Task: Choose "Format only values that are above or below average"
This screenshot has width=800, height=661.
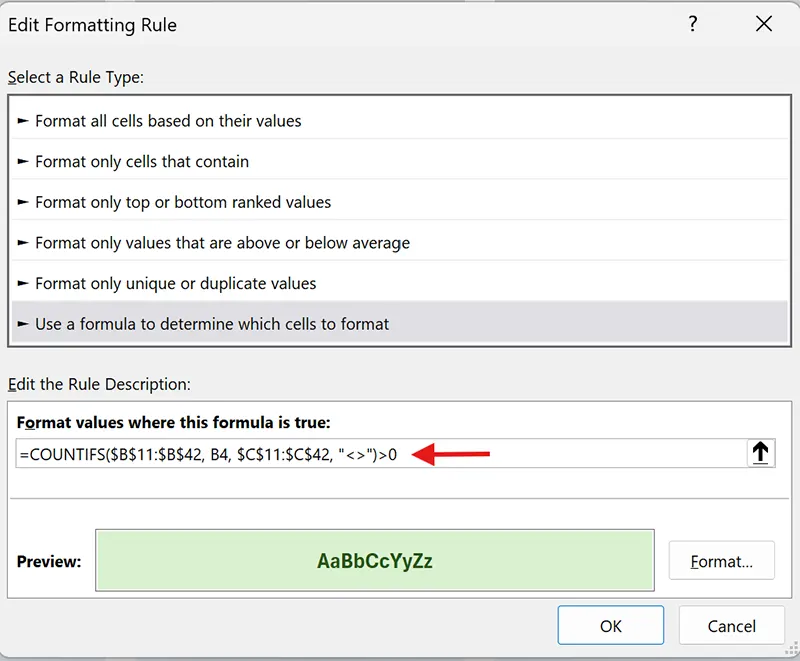Action: point(222,243)
